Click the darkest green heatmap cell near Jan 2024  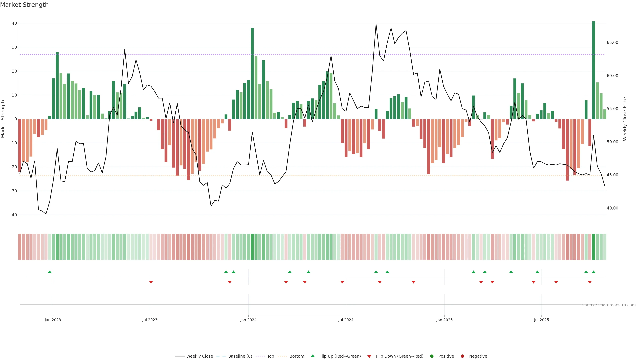[252, 247]
